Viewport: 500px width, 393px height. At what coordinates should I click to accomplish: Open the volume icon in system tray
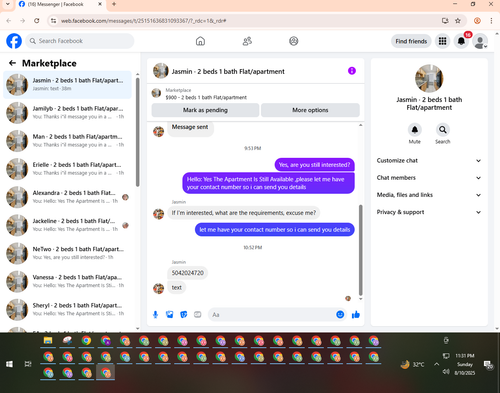[x=446, y=372]
